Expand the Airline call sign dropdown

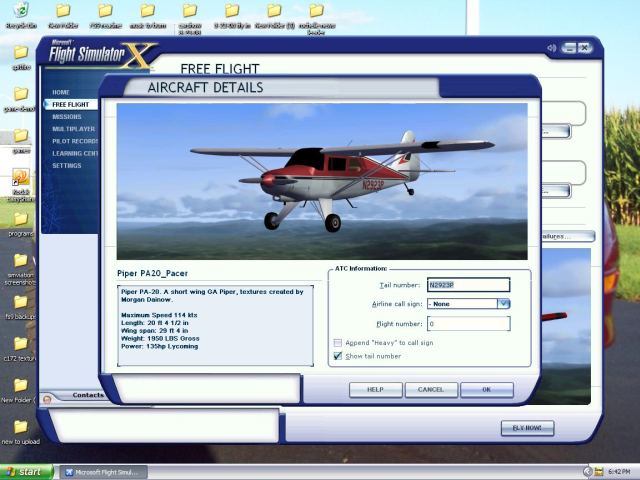click(x=504, y=304)
